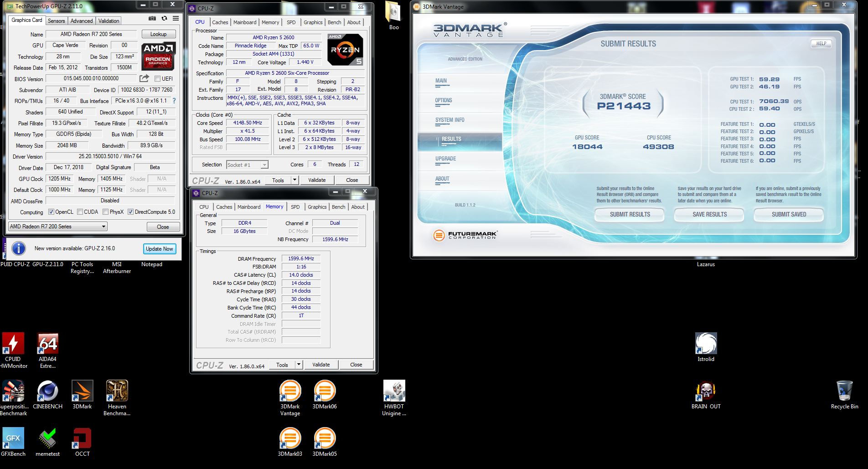This screenshot has width=868, height=469.
Task: Open Bench tab in upper CPU-Z window
Action: (x=334, y=22)
